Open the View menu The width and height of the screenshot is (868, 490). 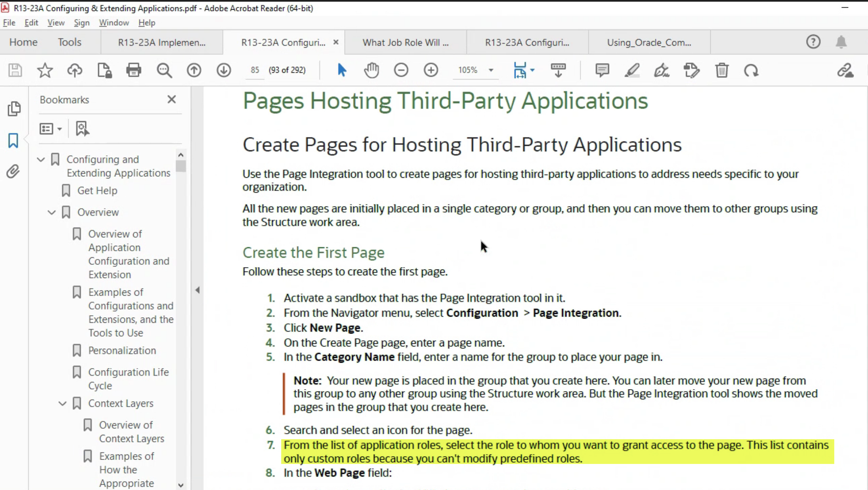tap(56, 23)
